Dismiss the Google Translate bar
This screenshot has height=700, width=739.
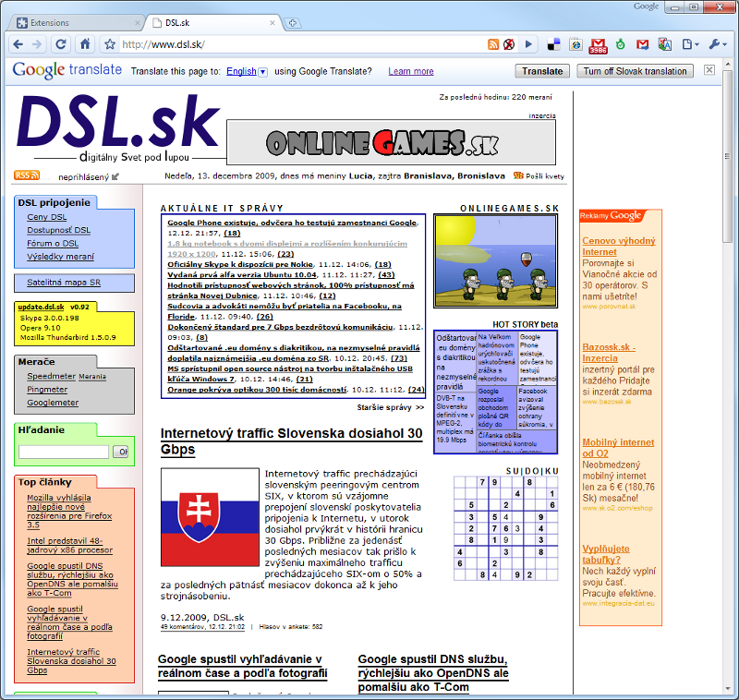[709, 70]
